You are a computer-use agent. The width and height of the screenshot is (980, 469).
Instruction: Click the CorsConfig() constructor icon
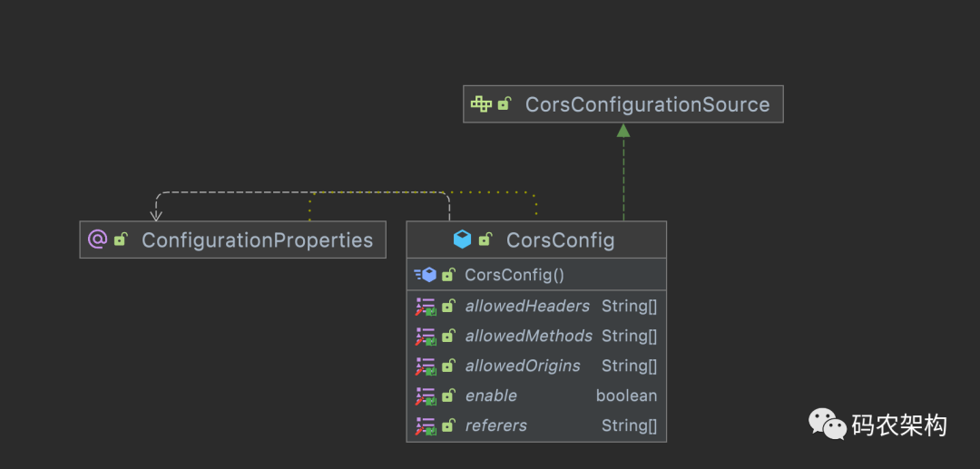point(426,275)
